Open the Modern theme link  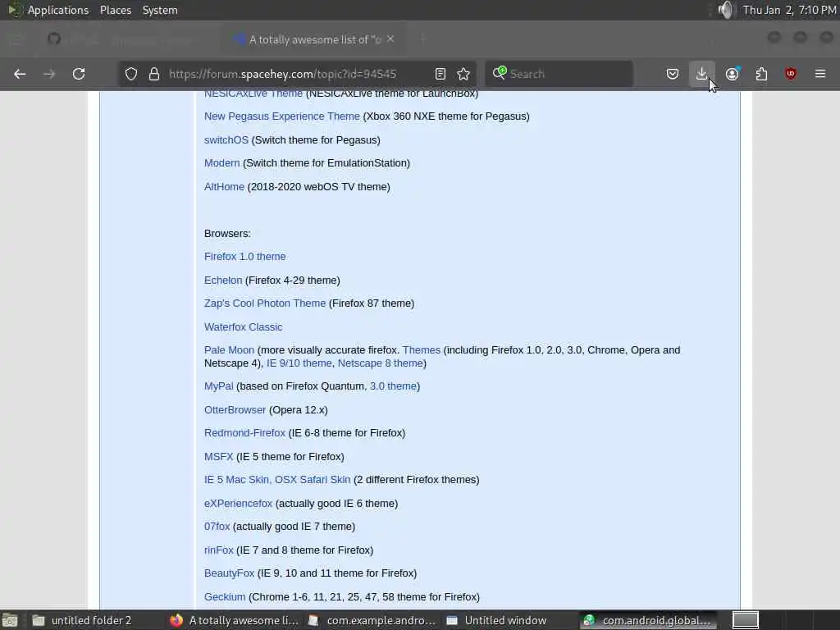point(221,163)
